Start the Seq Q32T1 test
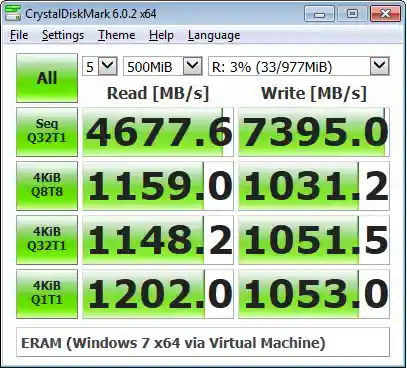This screenshot has width=407, height=368. pos(47,132)
